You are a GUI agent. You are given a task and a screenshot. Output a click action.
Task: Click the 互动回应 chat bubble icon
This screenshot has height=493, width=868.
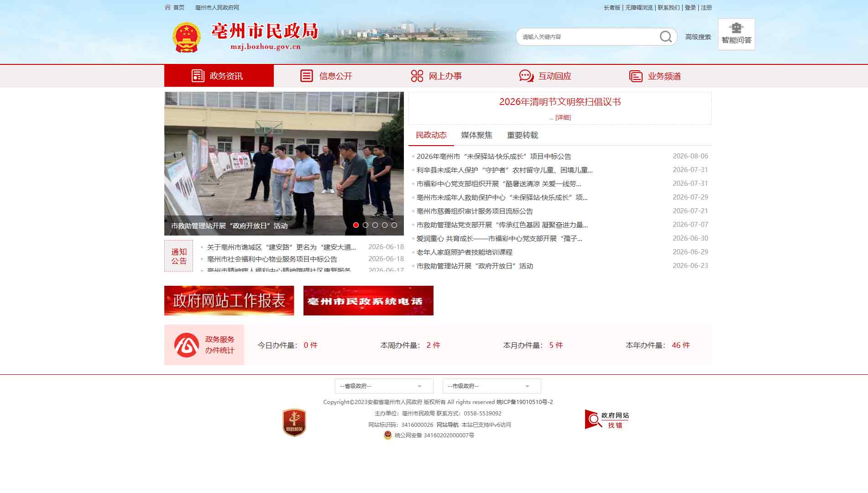click(526, 76)
